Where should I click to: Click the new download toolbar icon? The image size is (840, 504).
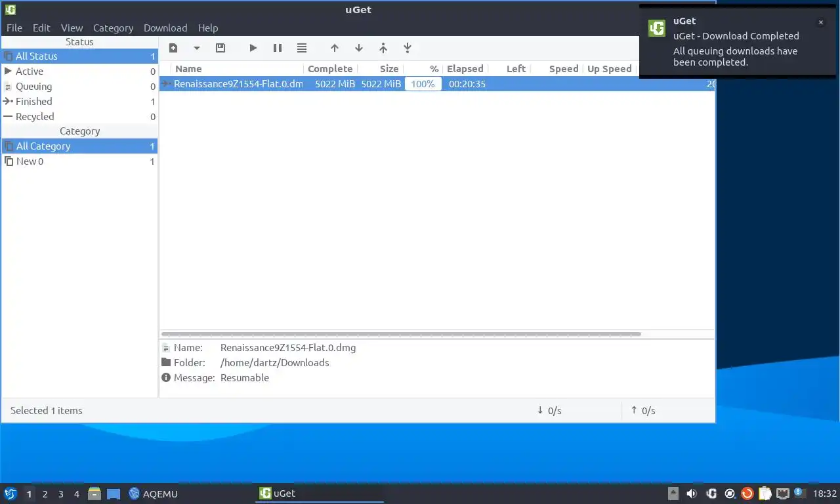tap(173, 48)
